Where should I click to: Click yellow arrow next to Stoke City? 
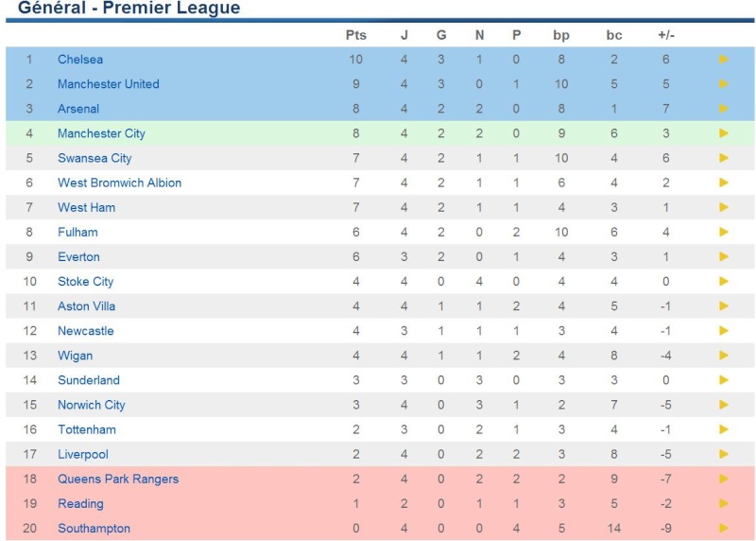pos(723,281)
